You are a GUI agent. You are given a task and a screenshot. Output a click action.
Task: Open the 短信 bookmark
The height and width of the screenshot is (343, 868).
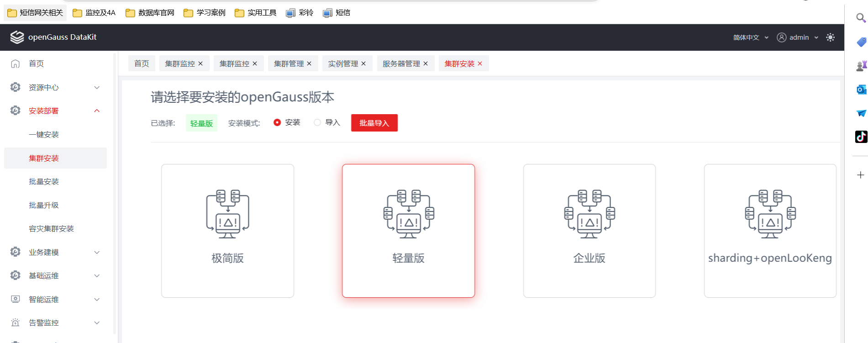337,13
